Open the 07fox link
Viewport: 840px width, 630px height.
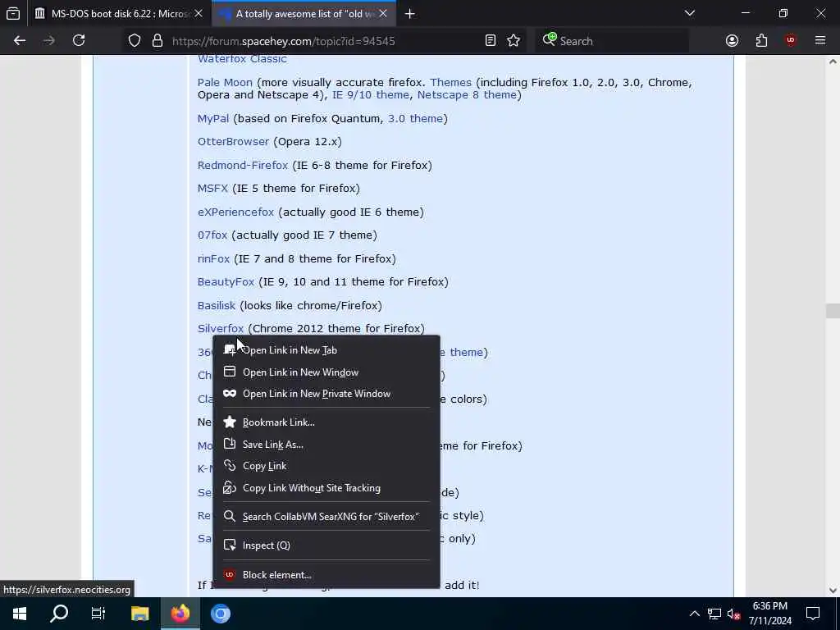pyautogui.click(x=212, y=235)
